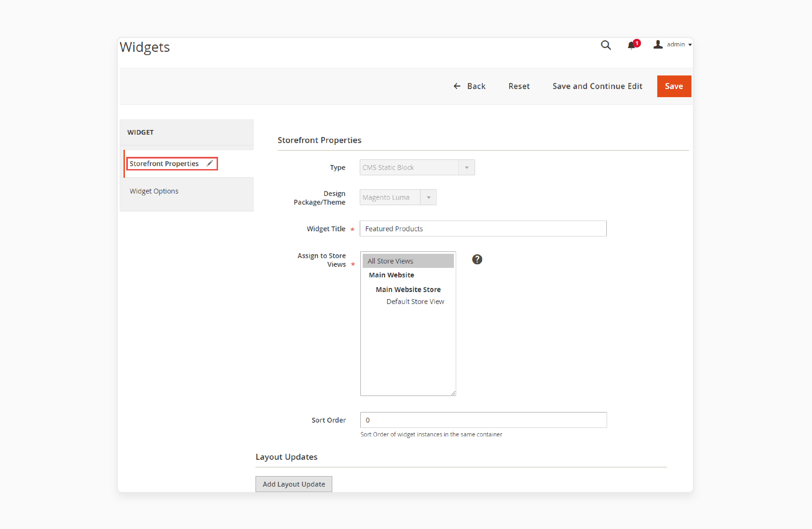Grab the store views list resize handle
The height and width of the screenshot is (529, 812).
pos(453,393)
